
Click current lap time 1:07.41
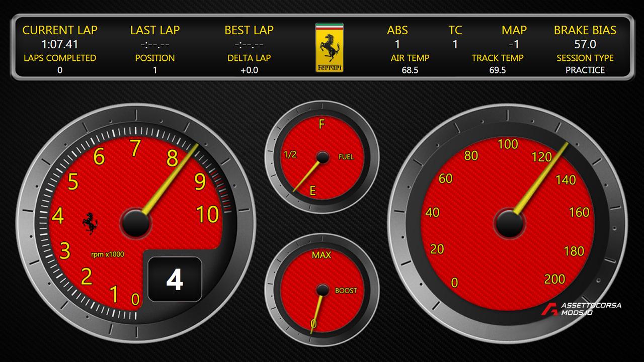click(60, 44)
